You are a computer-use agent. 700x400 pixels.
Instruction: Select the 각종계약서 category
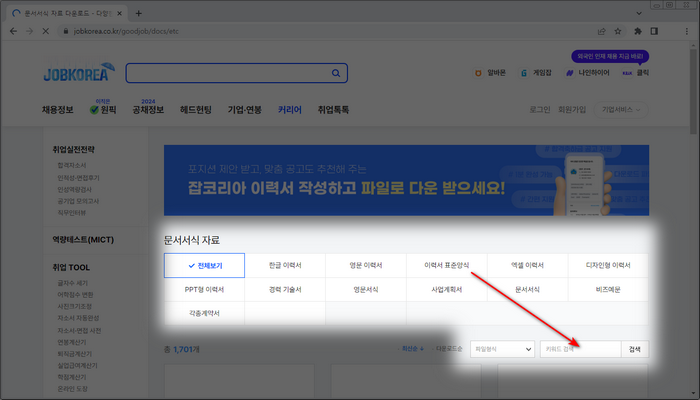[204, 313]
